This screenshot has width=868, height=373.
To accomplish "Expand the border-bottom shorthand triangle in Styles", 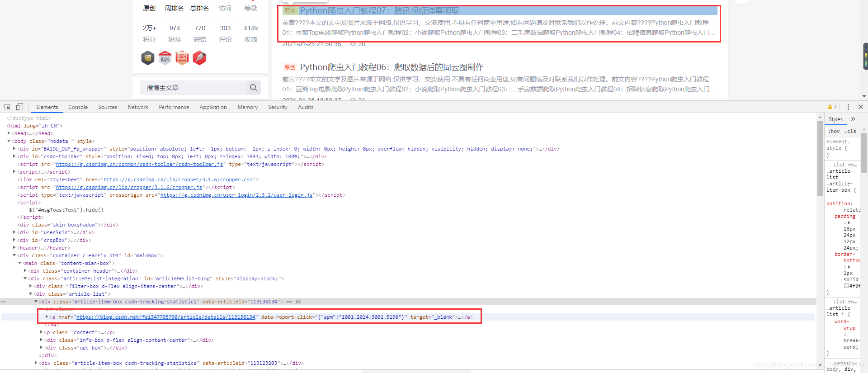I will [849, 267].
